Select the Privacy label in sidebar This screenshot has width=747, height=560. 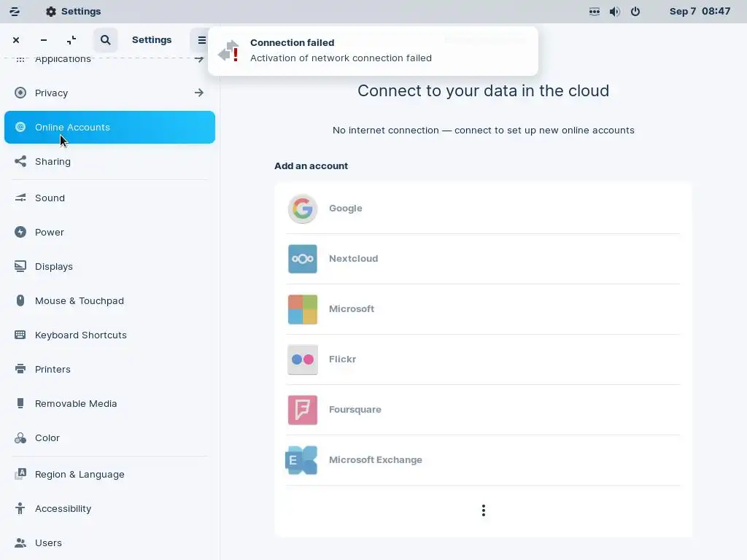click(x=52, y=93)
